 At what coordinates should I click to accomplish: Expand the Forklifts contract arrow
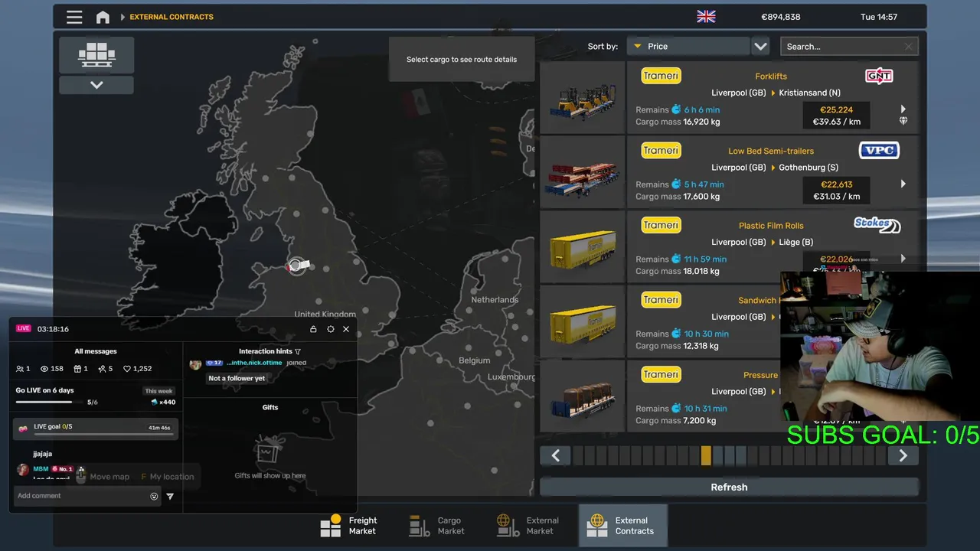coord(903,109)
